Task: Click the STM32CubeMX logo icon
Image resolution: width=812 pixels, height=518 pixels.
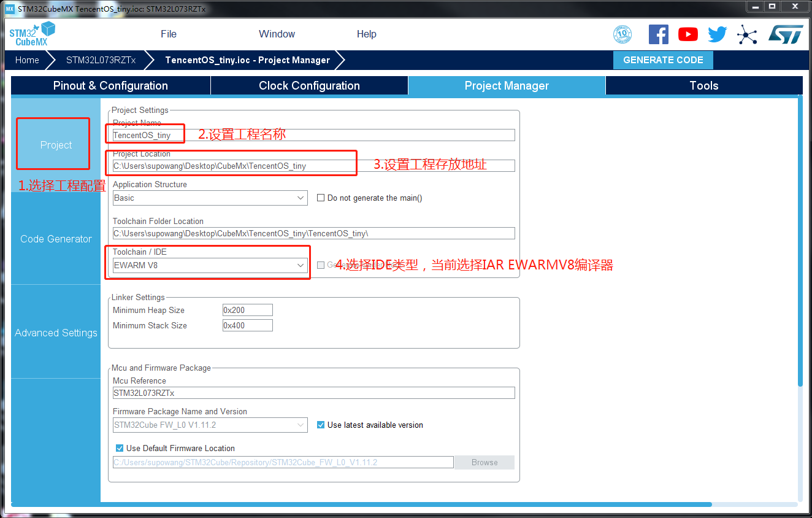Action: point(32,34)
